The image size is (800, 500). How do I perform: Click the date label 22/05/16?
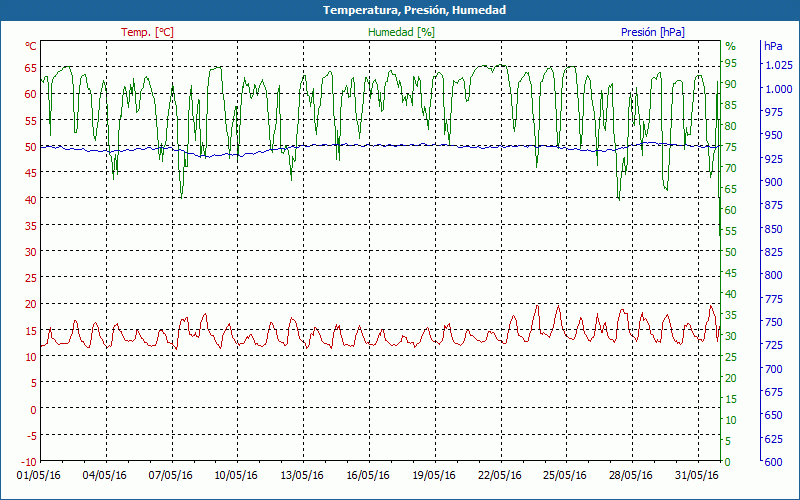click(x=499, y=475)
